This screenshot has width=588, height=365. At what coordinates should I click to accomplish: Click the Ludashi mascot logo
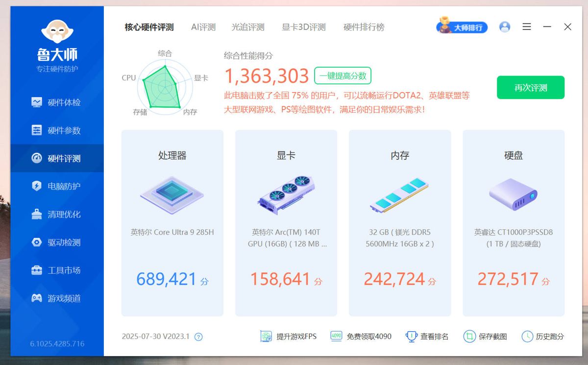tap(57, 31)
